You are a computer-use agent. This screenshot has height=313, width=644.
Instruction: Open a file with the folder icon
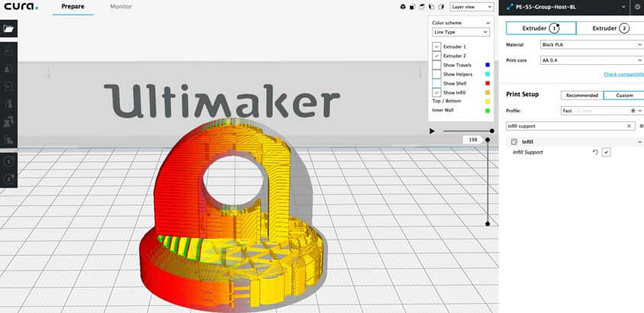click(x=8, y=28)
